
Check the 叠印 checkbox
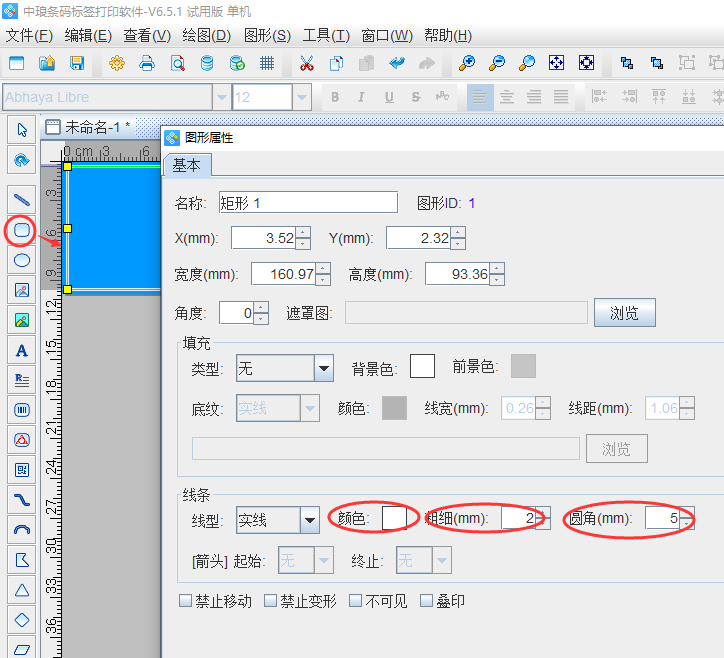pos(426,601)
